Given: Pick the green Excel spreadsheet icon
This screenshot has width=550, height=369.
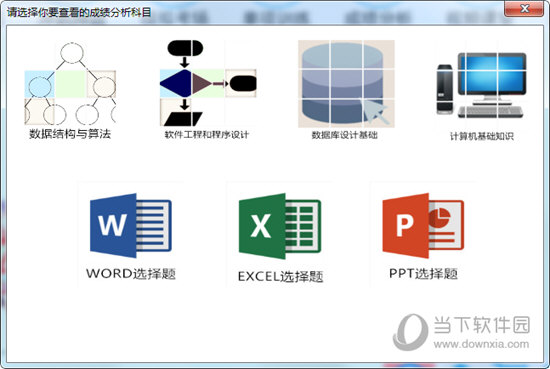Looking at the screenshot, I should pos(280,226).
